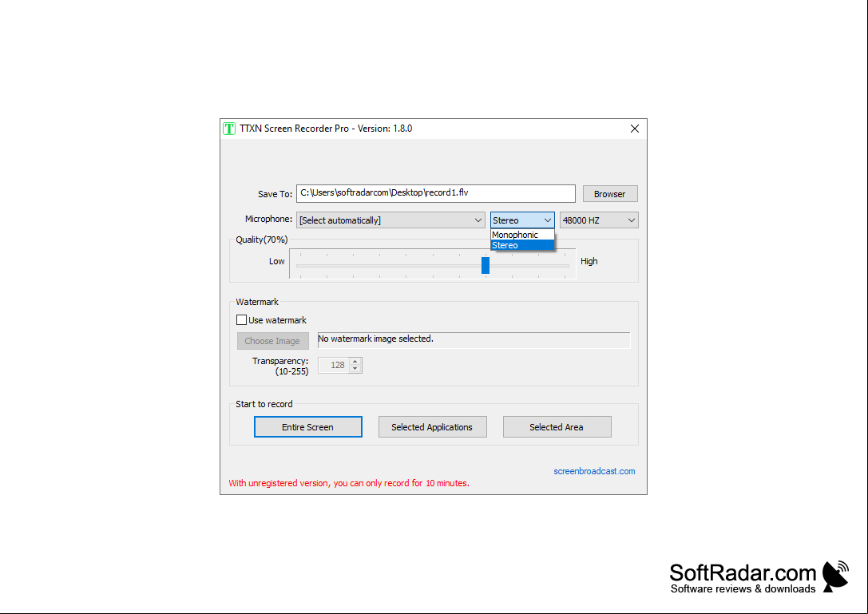This screenshot has height=614, width=868.
Task: Decrease transparency with the down arrow
Action: [355, 369]
